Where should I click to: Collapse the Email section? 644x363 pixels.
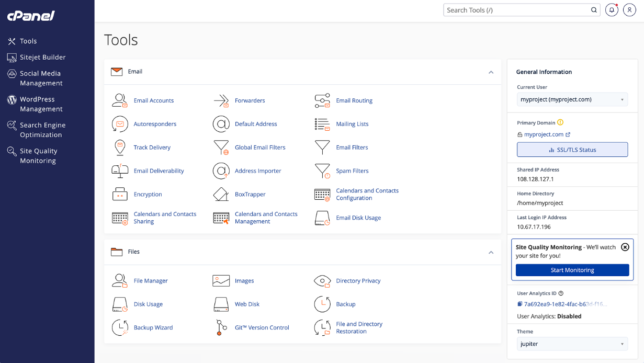491,72
